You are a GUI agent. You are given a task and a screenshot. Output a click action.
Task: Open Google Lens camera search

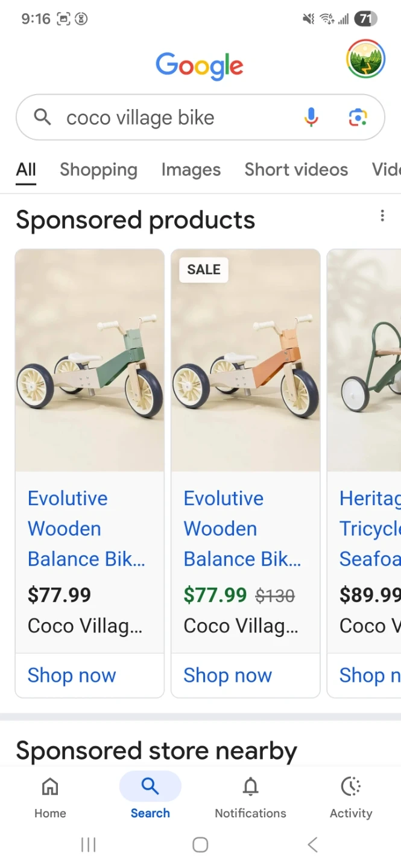[x=358, y=117]
